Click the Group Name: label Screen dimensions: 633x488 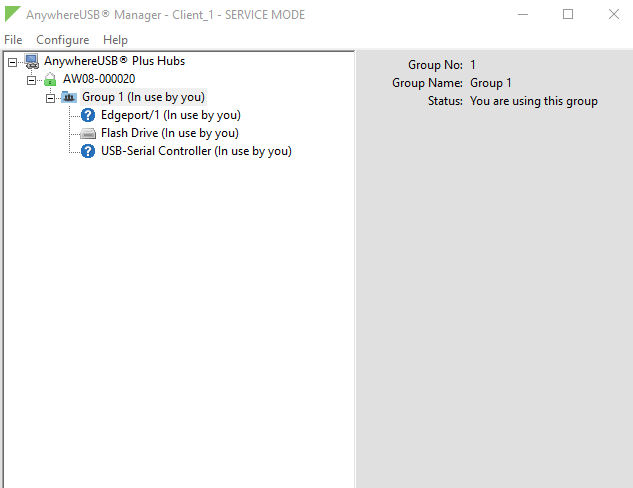coord(427,83)
